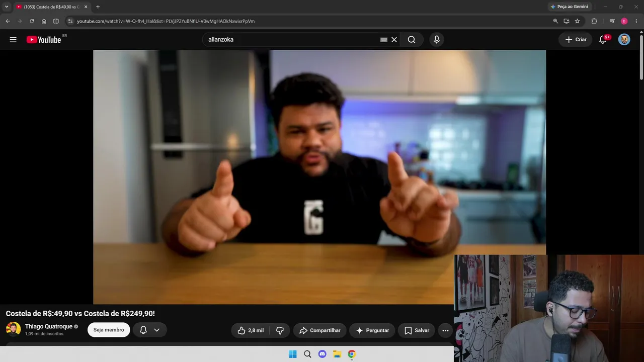Click the youtube.com address bar URL
Viewport: 644px width, 362px height.
(166, 21)
